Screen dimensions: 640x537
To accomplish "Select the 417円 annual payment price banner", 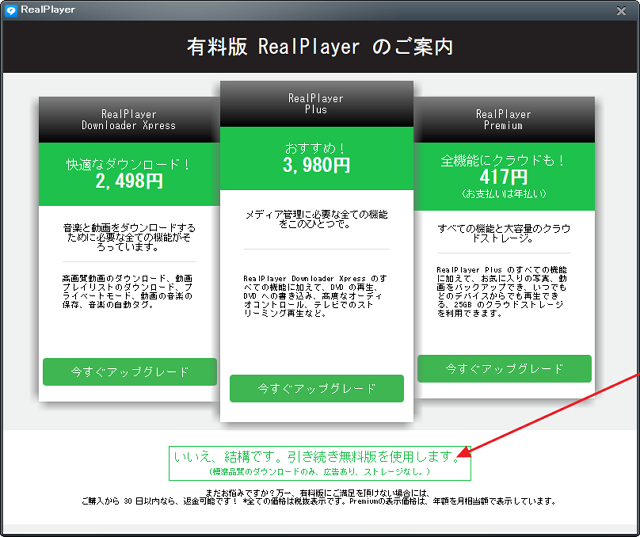I will pyautogui.click(x=503, y=173).
